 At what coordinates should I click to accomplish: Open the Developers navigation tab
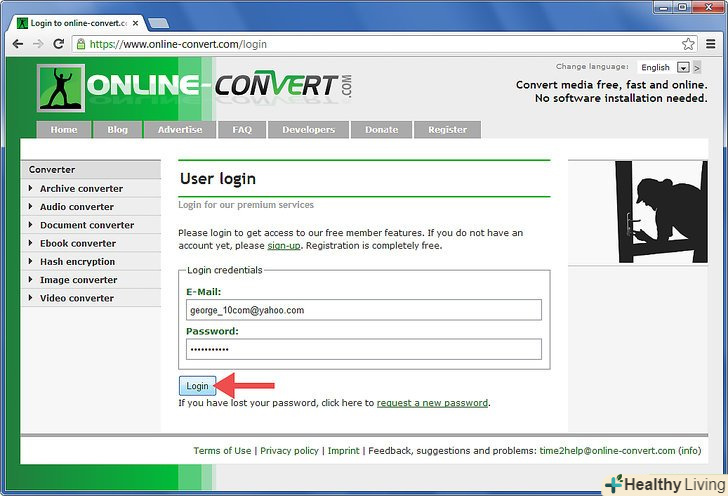point(308,130)
